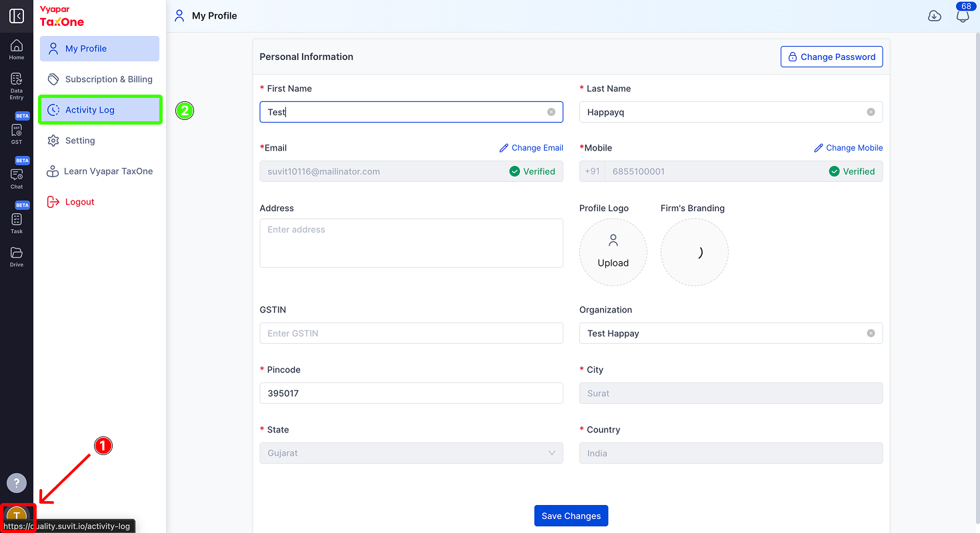Open the State dropdown showing Gujarat
This screenshot has height=533, width=980.
point(411,453)
